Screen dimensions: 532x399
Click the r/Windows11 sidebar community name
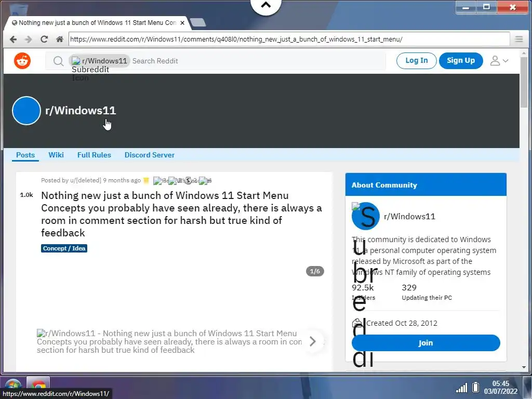[x=409, y=217]
